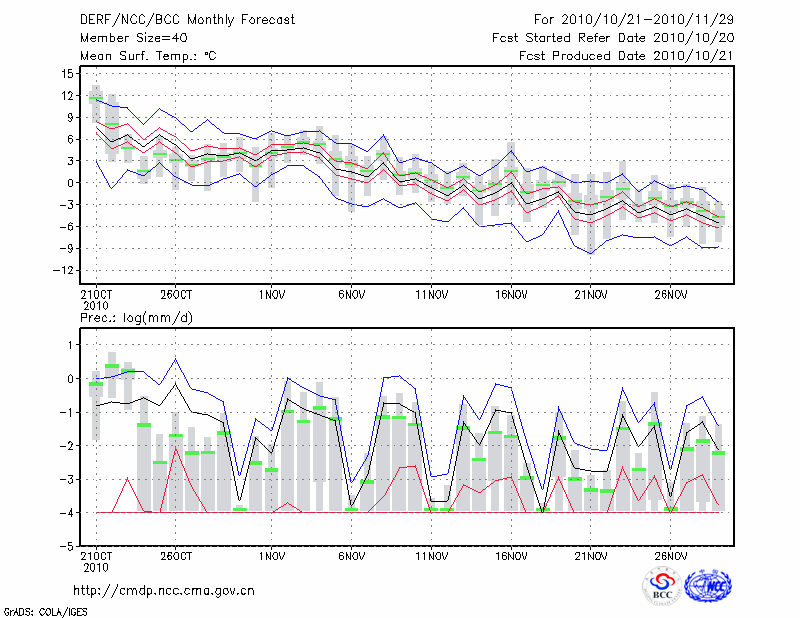Click the BCC logo
This screenshot has width=800, height=618.
pos(662,586)
